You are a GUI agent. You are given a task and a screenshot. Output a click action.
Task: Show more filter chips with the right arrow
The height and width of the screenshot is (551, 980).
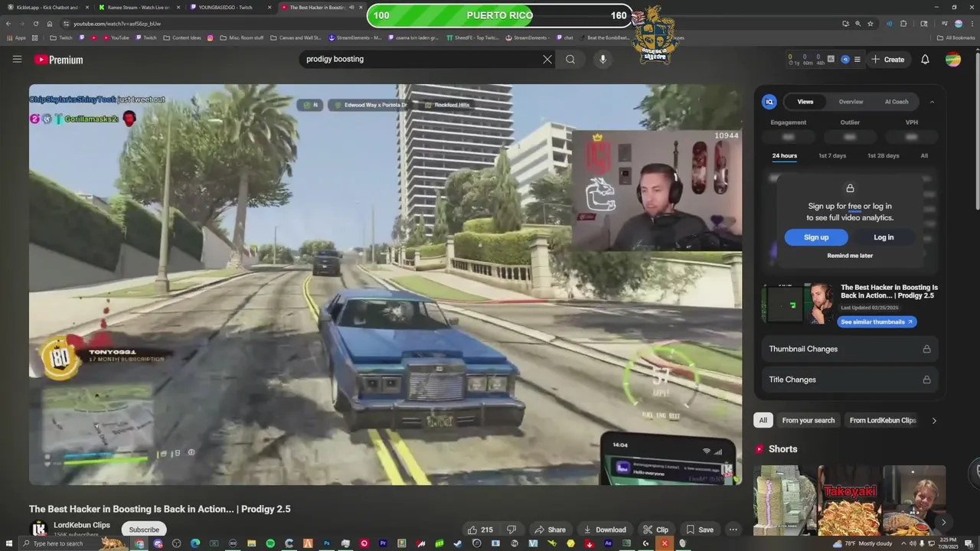click(x=934, y=420)
